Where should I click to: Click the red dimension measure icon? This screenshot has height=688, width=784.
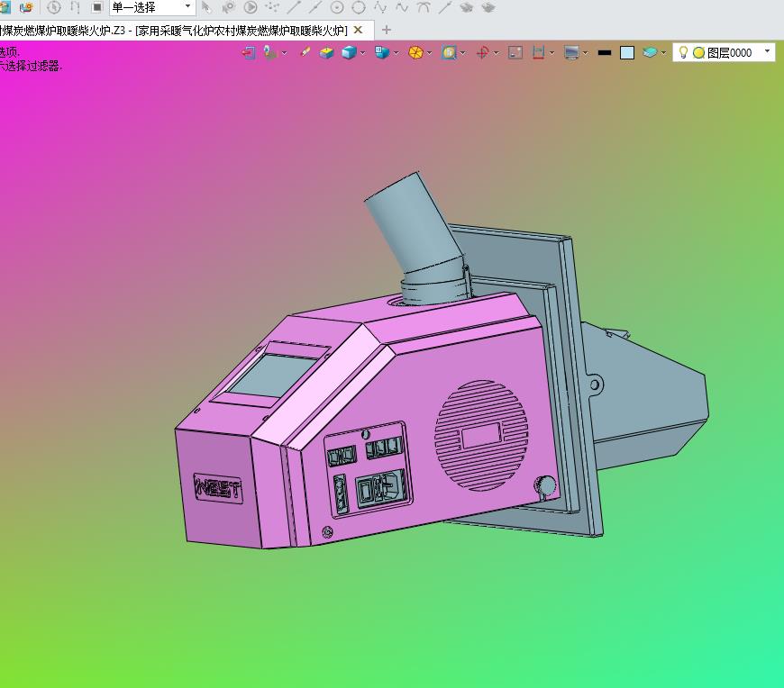(x=539, y=52)
